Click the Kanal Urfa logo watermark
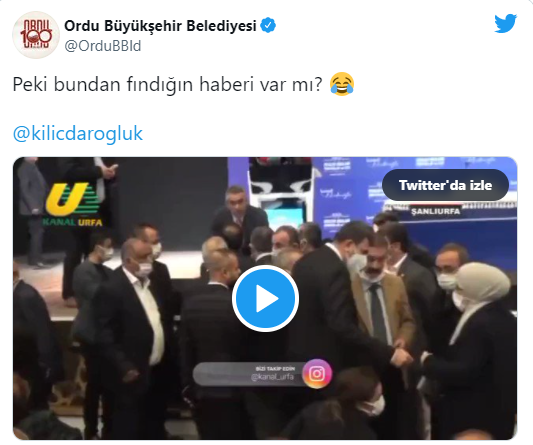The image size is (533, 445). (x=74, y=205)
